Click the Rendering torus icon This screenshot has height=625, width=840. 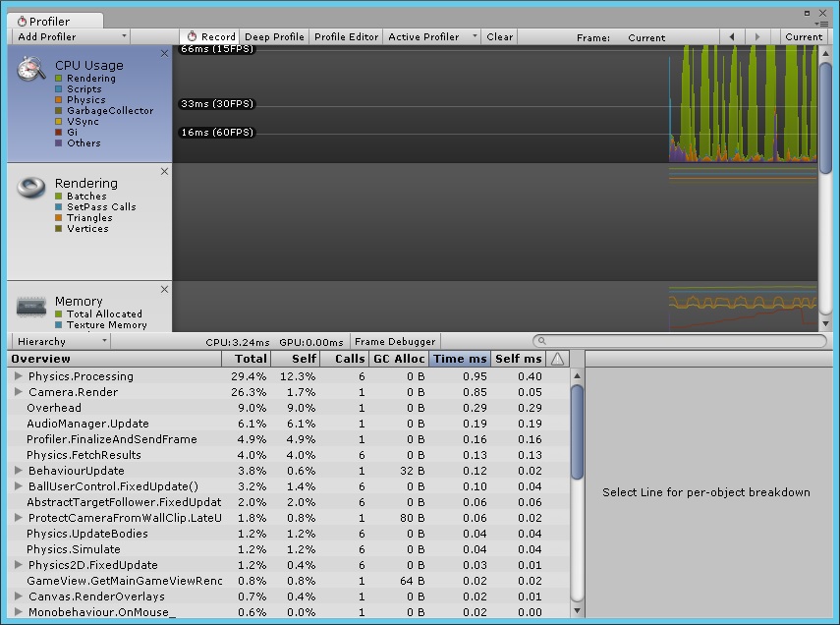(x=31, y=187)
